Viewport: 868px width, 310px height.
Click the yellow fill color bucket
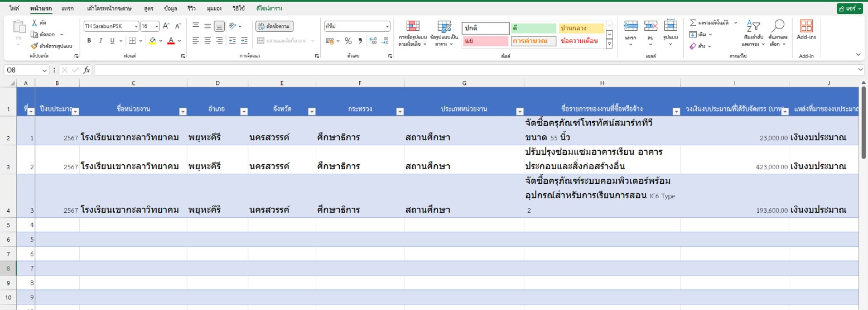pos(152,41)
